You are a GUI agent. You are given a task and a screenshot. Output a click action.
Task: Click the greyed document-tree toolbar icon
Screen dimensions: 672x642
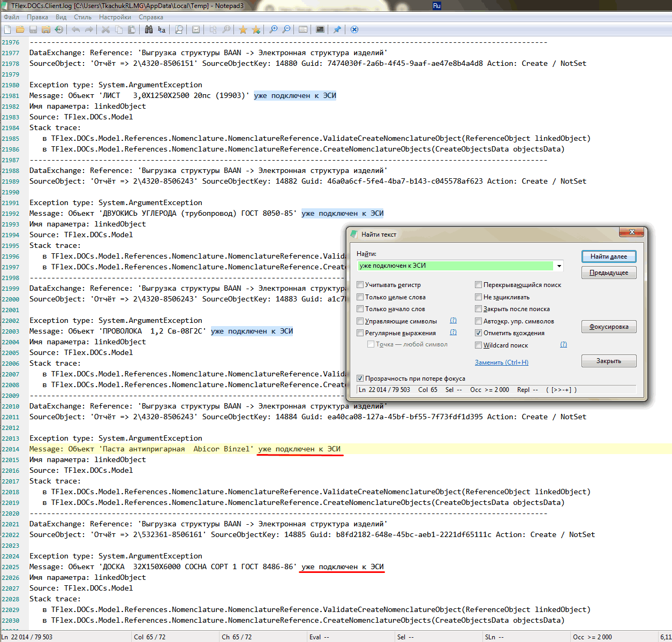213,29
